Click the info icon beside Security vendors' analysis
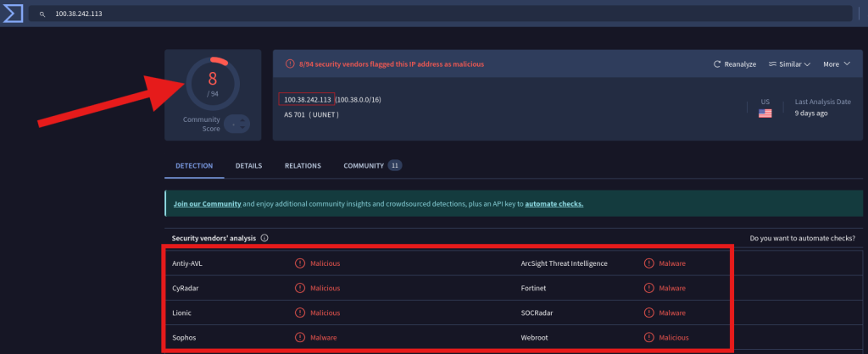Screen dimensions: 868x354 (264, 238)
